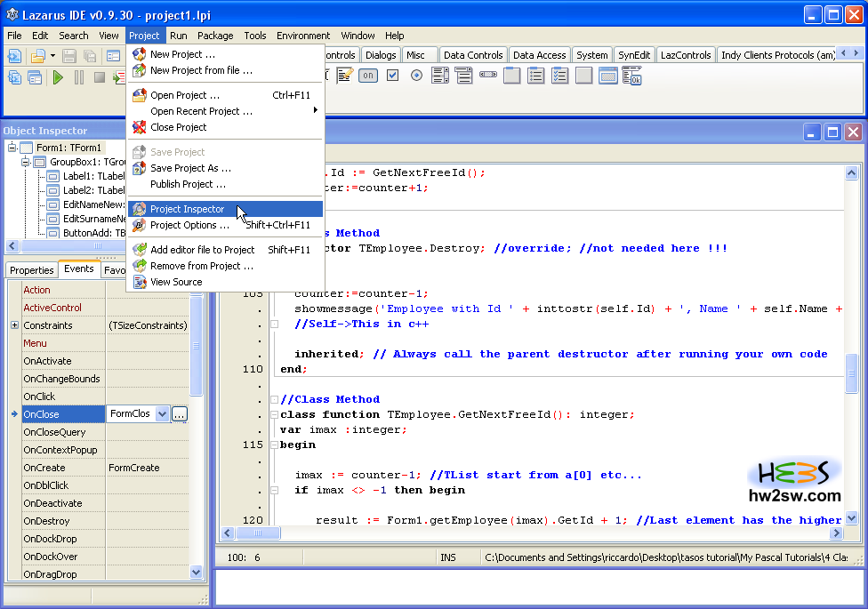868x609 pixels.
Task: Open the Environment menu
Action: pyautogui.click(x=303, y=36)
